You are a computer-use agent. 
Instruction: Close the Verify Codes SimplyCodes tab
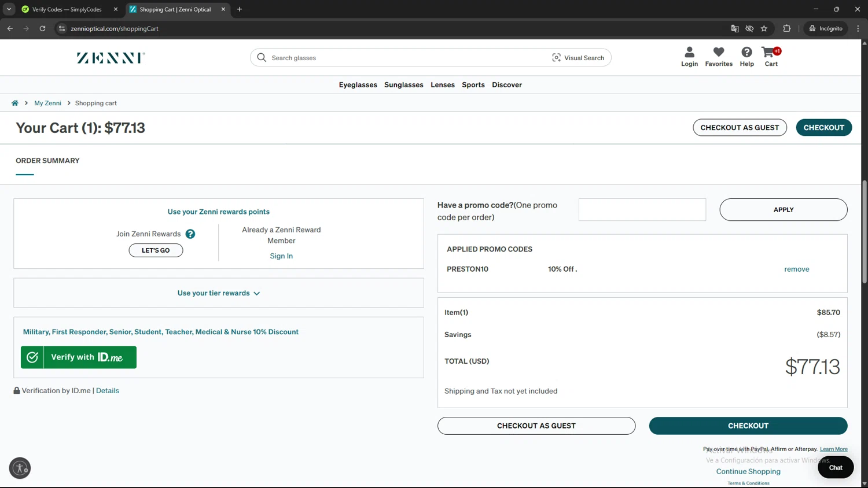coord(115,9)
